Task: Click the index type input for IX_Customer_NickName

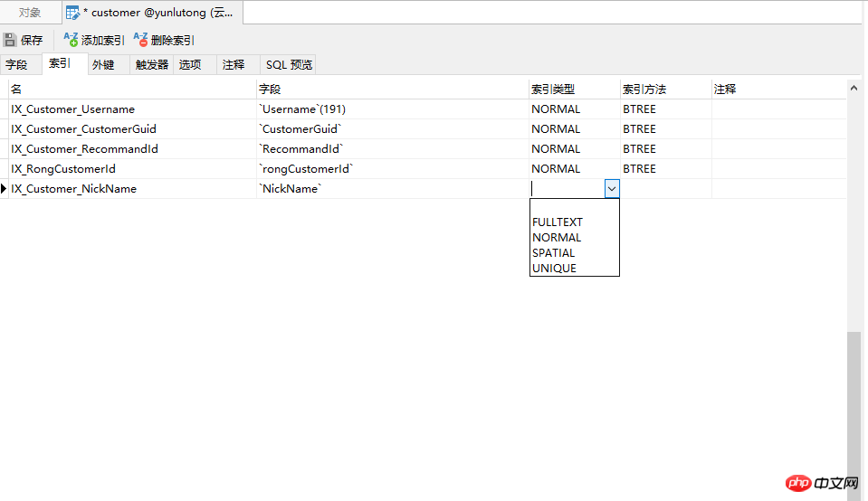Action: (567, 189)
